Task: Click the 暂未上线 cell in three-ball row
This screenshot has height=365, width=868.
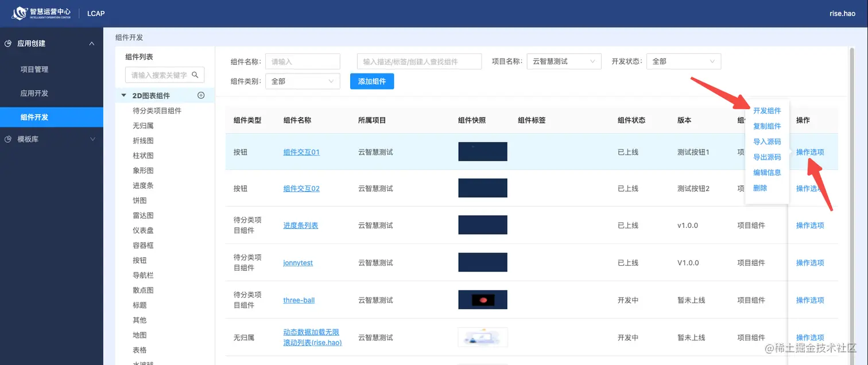Action: point(691,300)
